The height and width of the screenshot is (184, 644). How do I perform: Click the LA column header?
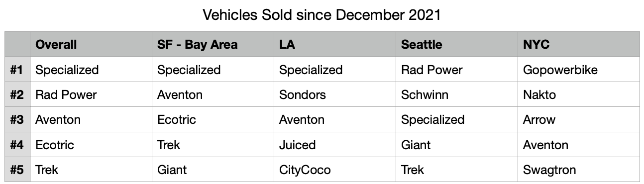335,44
